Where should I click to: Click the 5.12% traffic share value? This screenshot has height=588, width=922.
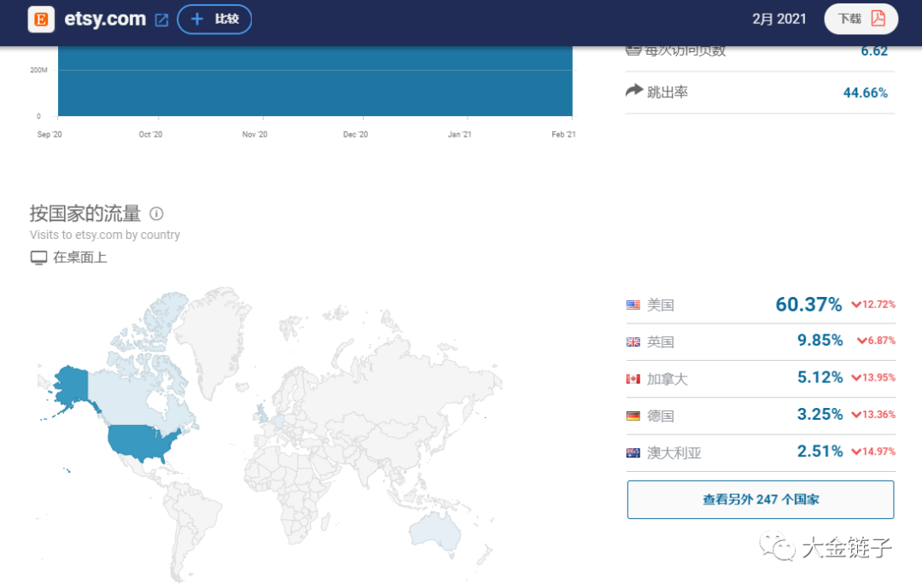[820, 377]
